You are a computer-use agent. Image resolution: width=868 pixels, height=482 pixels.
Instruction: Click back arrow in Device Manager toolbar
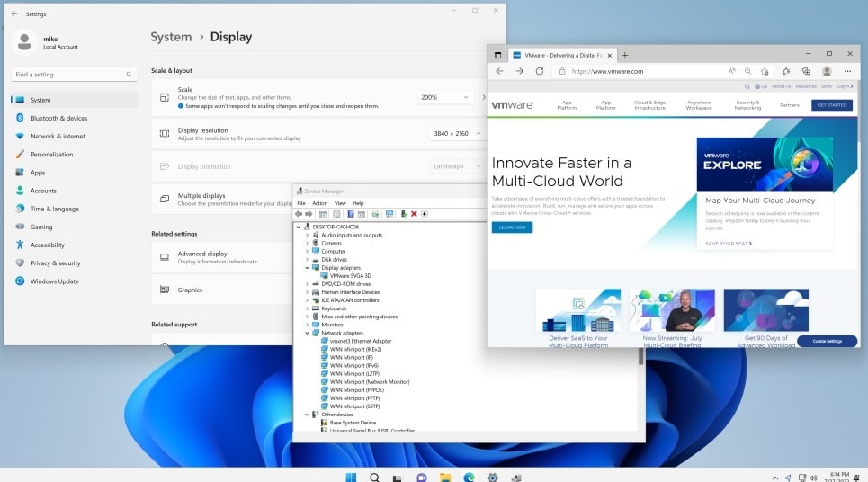pyautogui.click(x=299, y=214)
